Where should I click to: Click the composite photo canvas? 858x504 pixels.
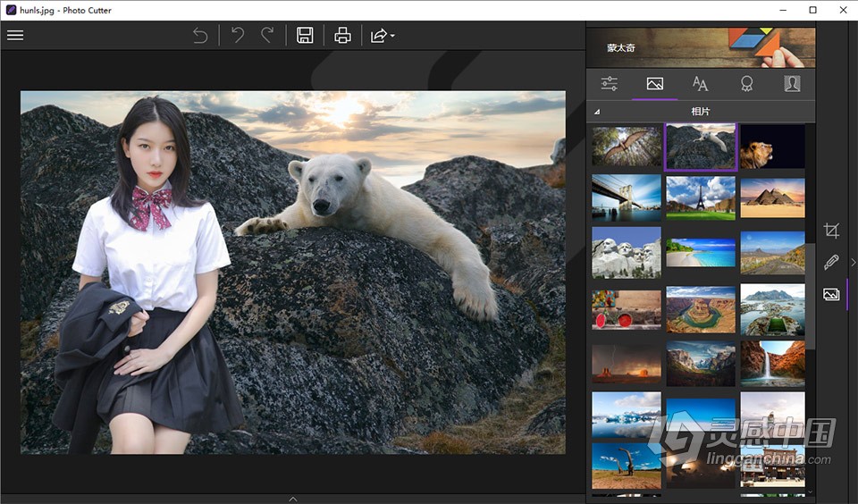(293, 273)
